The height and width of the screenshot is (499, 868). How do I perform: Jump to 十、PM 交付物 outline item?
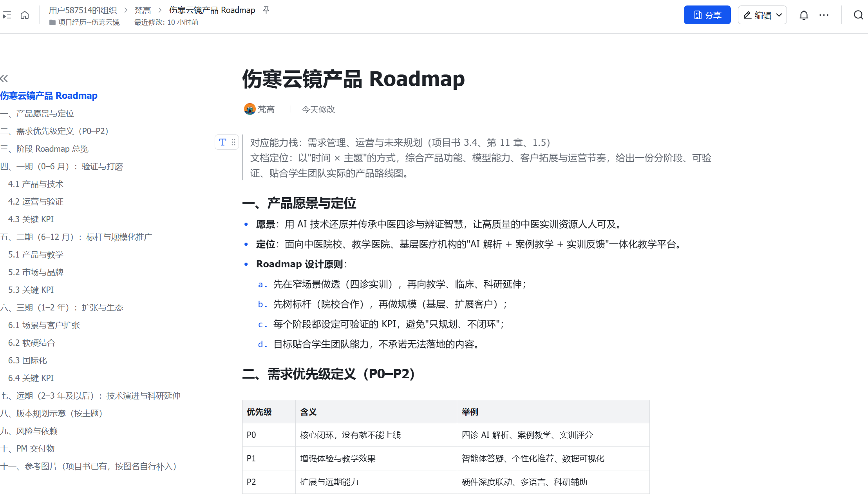pos(27,449)
